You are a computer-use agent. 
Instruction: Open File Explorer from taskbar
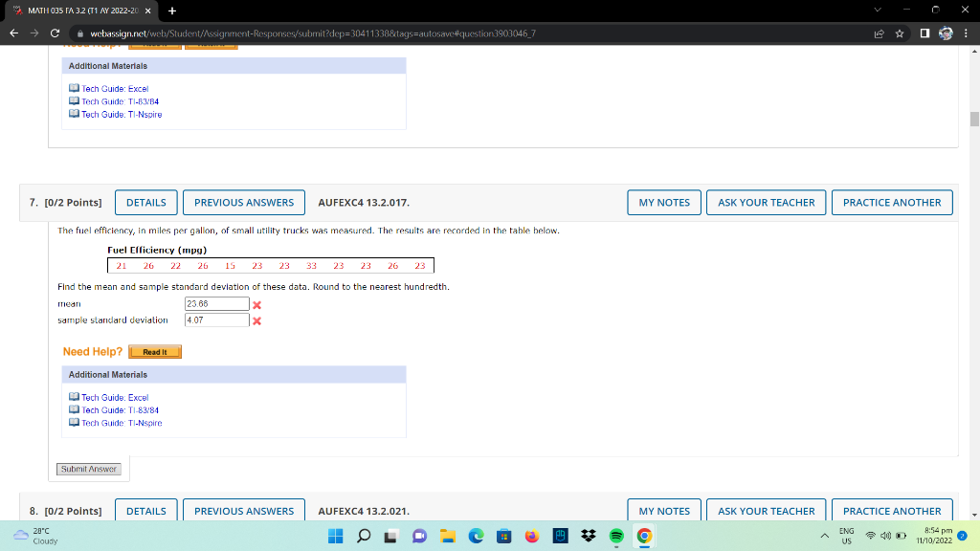point(448,536)
